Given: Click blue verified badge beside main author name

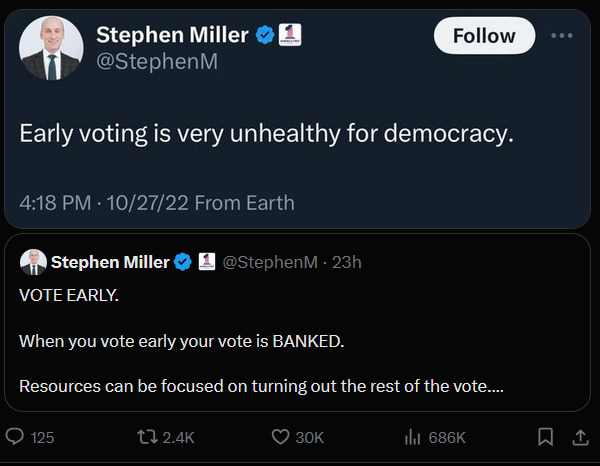Looking at the screenshot, I should (x=265, y=35).
